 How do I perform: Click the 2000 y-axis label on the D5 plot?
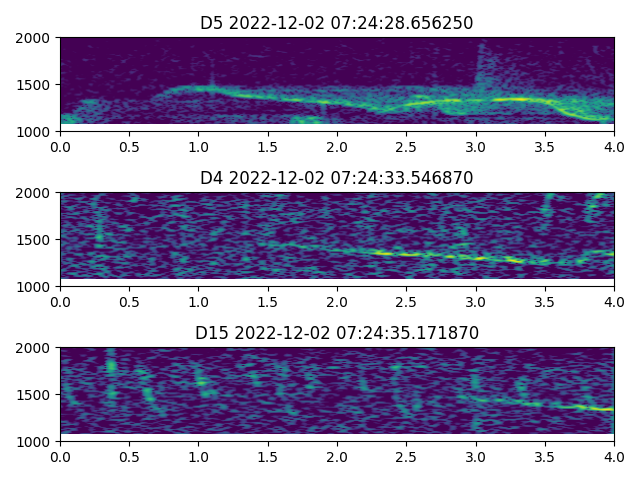[37, 38]
